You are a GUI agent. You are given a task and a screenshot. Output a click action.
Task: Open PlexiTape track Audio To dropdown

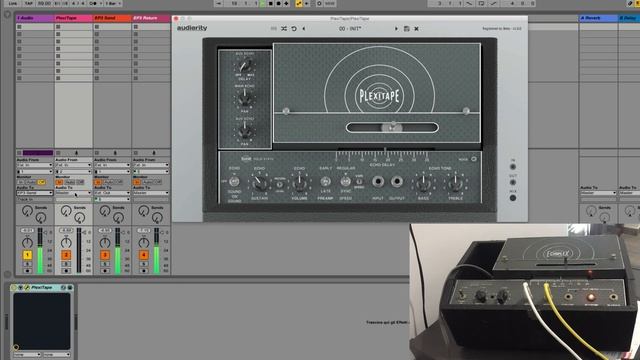pyautogui.click(x=73, y=193)
